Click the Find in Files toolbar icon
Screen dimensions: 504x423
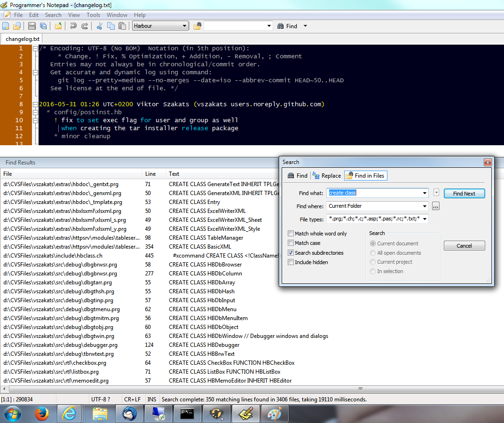coord(197,26)
